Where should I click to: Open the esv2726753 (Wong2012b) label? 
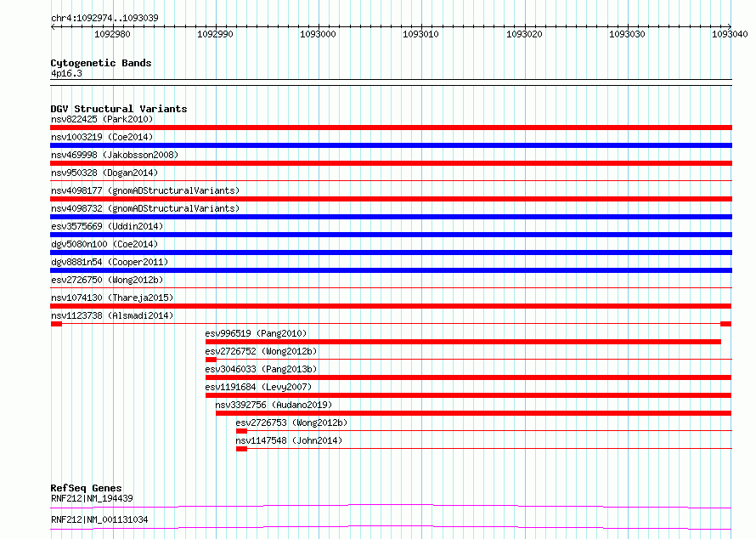(291, 423)
